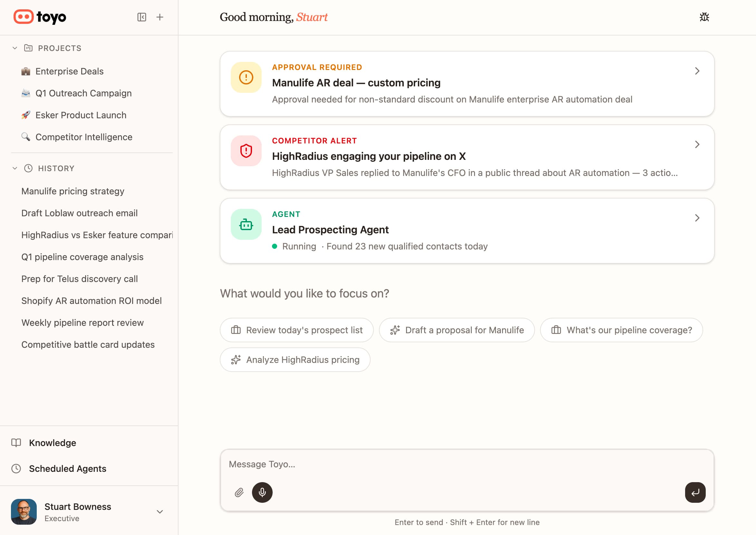
Task: Open the Lead Prospecting Agent robot icon
Action: [x=246, y=224]
